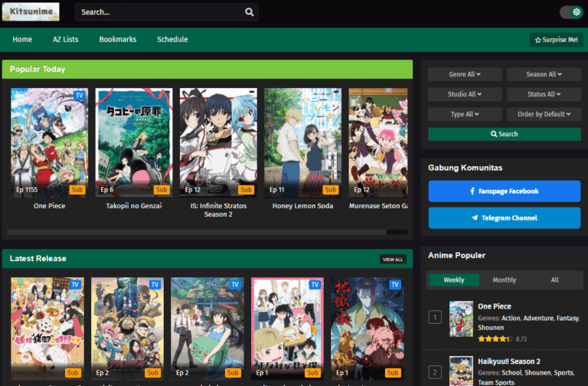Click the One Piece thumbnail in Anime Populer
Viewport: 588px width, 386px height.
click(461, 319)
